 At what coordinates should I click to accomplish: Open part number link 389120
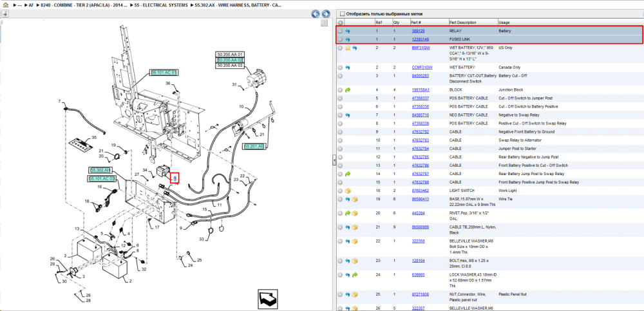pyautogui.click(x=418, y=31)
